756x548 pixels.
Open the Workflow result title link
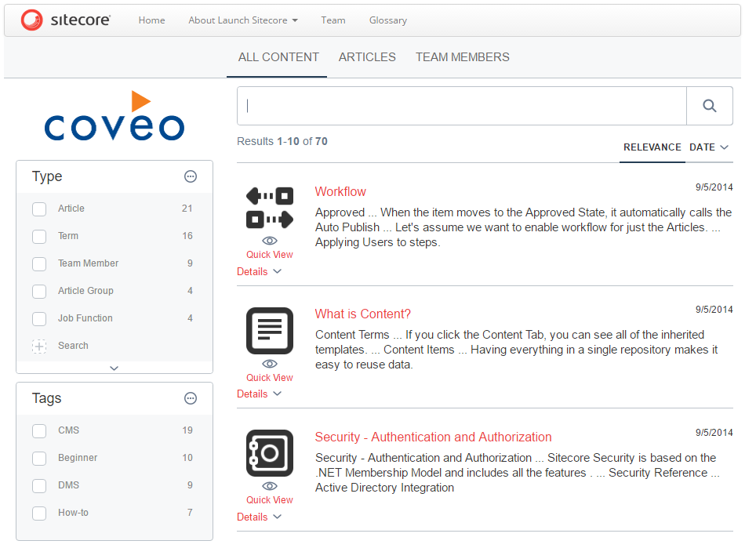(340, 192)
